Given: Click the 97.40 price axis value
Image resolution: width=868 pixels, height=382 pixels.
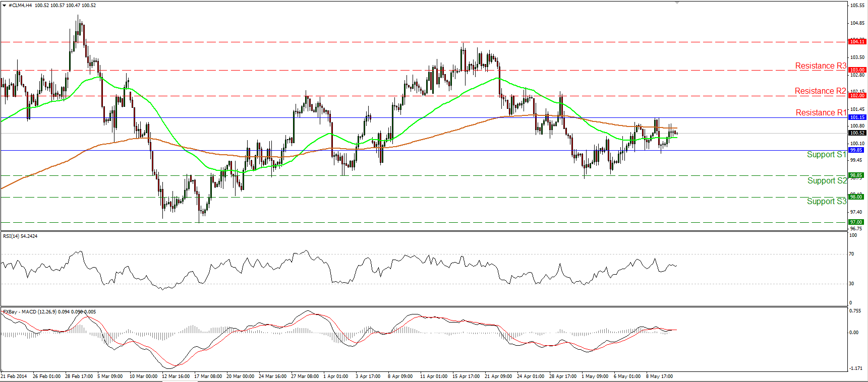Looking at the screenshot, I should click(x=856, y=212).
